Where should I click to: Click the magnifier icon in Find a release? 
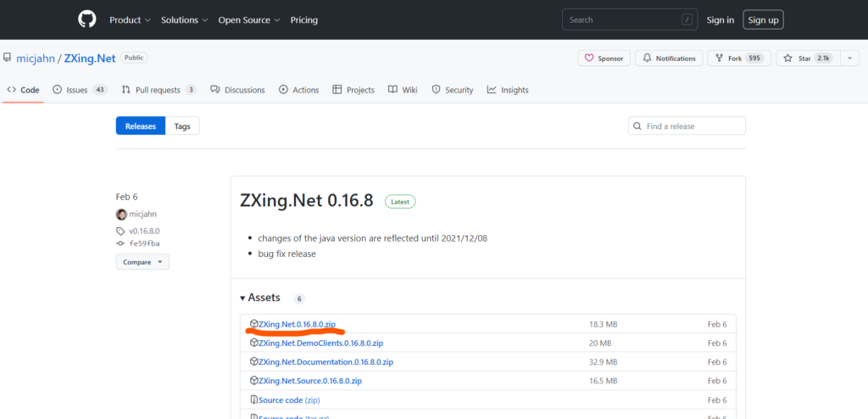click(637, 126)
